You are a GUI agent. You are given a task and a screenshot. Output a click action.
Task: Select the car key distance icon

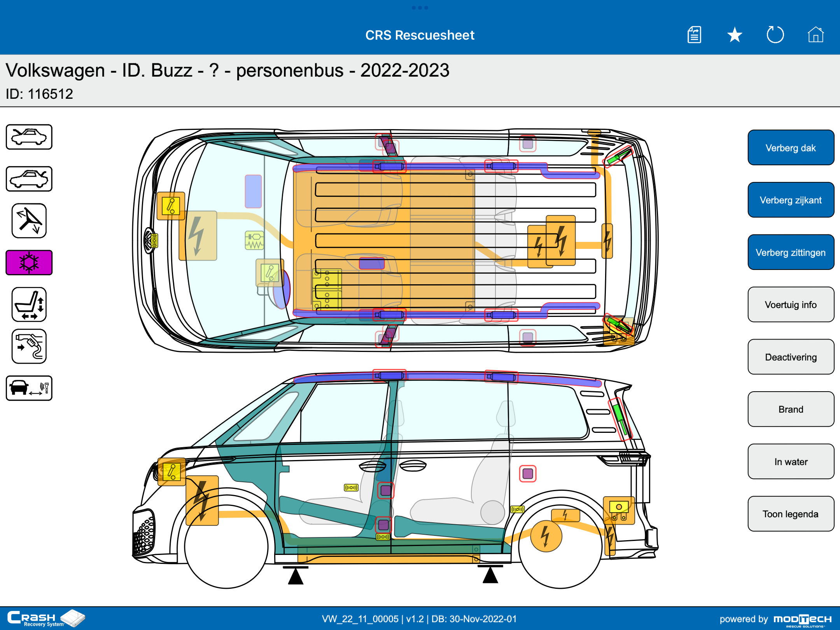[x=29, y=388]
